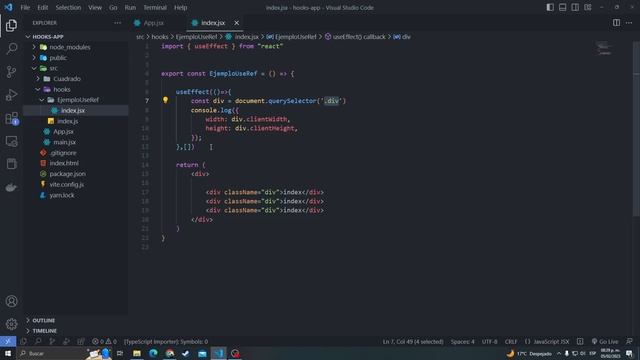Click VS Code logo in title bar

tap(8, 7)
